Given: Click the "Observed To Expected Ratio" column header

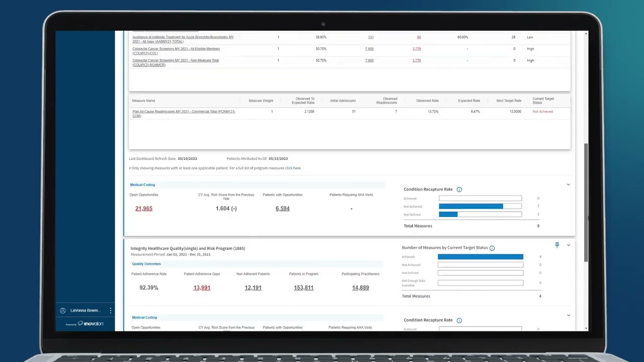Looking at the screenshot, I should [303, 101].
